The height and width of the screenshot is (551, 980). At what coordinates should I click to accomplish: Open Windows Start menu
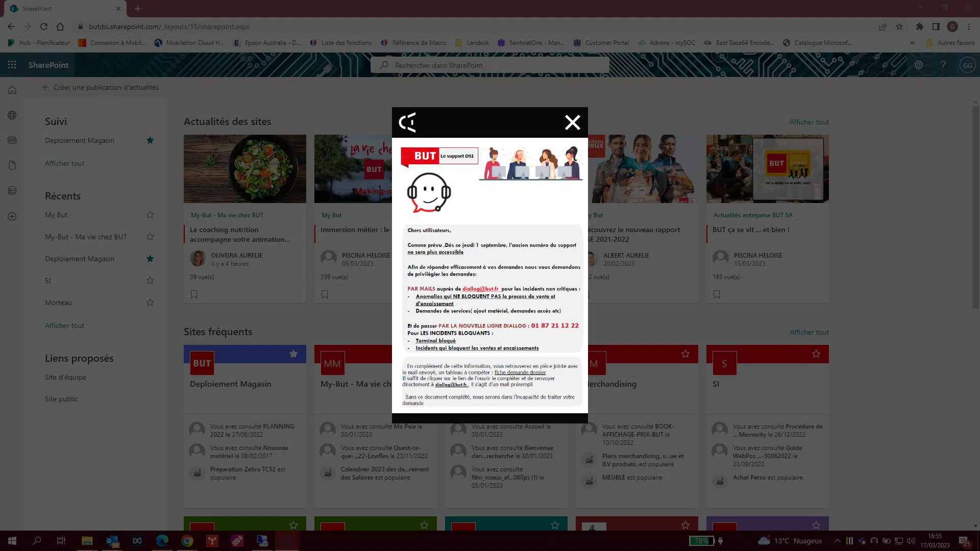(x=12, y=541)
